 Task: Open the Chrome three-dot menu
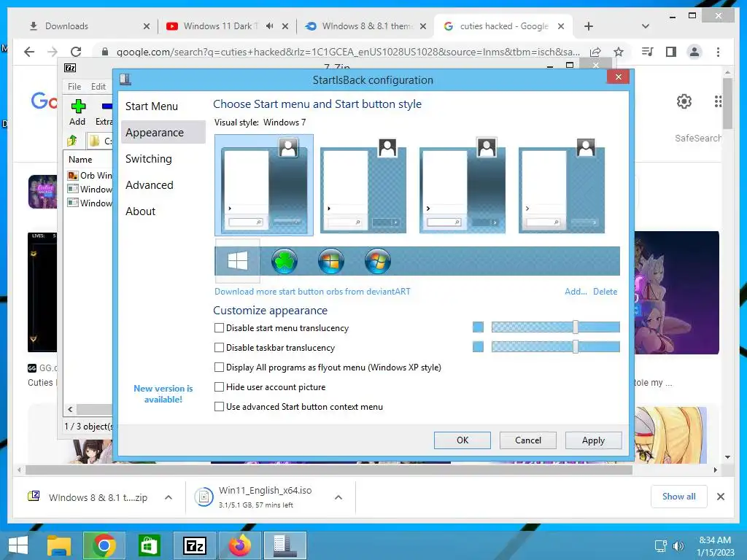pyautogui.click(x=718, y=52)
